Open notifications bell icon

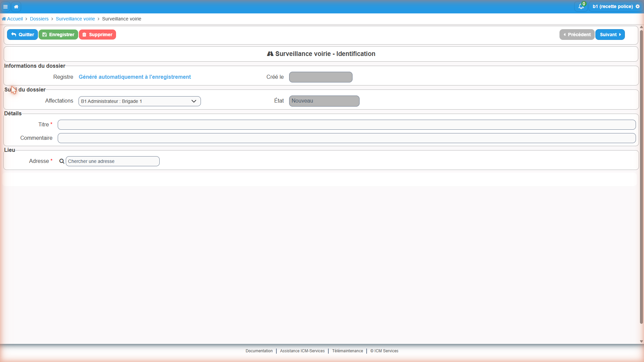(581, 6)
